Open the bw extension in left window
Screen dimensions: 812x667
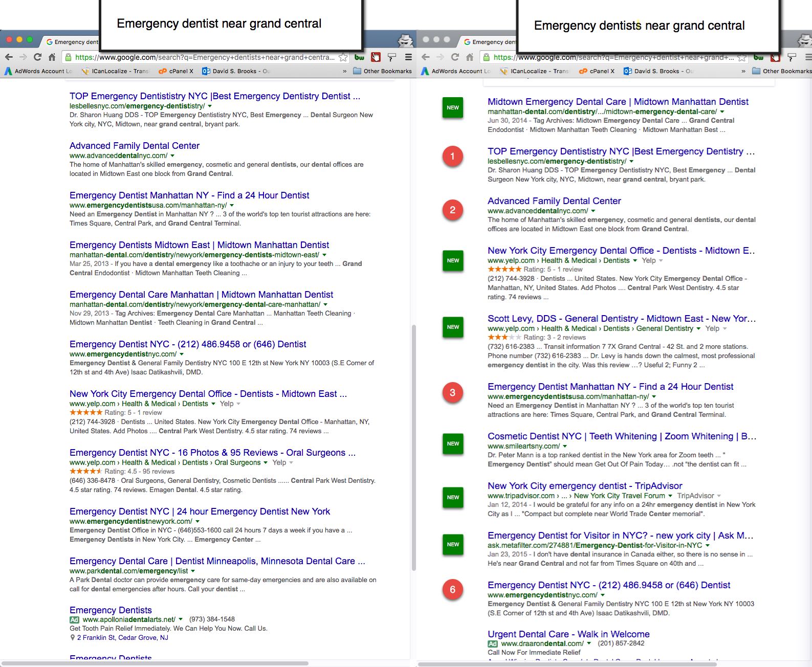point(360,57)
